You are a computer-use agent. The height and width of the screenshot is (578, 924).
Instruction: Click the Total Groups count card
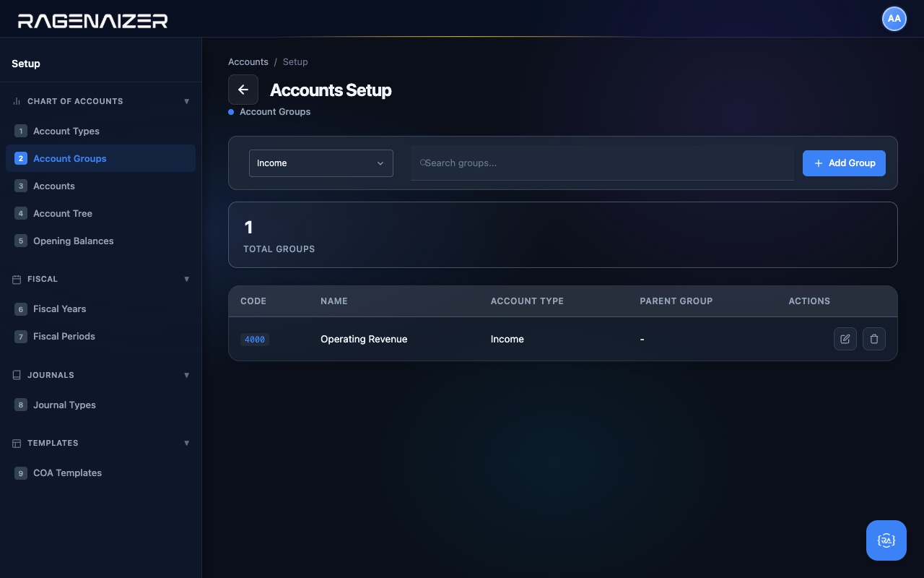[x=563, y=235]
